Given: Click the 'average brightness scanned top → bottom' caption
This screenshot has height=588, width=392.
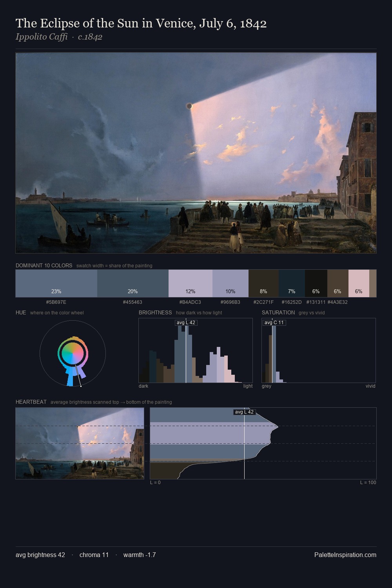Looking at the screenshot, I should click(x=111, y=402).
